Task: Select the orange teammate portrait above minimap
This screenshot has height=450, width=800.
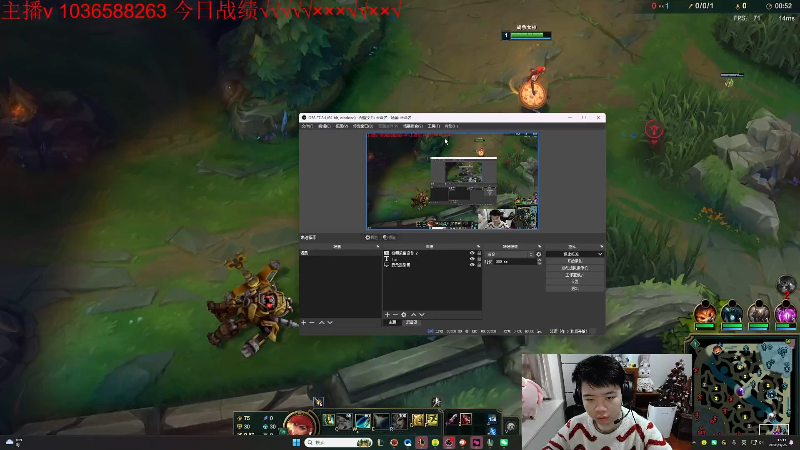Action: 705,312
